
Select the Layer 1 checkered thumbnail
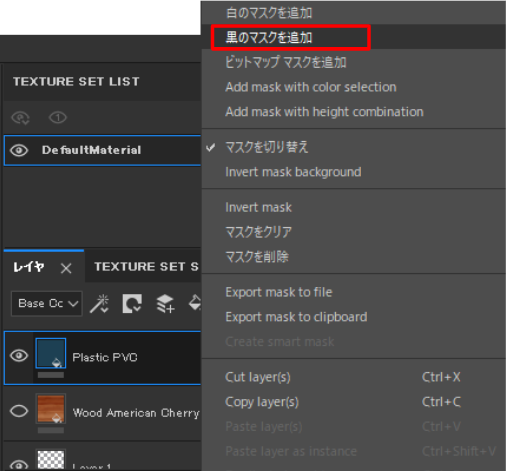(x=51, y=460)
